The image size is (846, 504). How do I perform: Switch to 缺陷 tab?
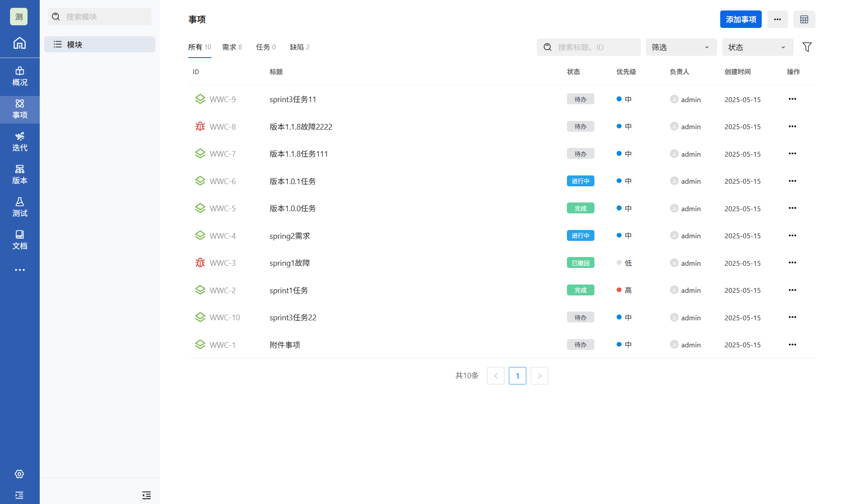[300, 47]
